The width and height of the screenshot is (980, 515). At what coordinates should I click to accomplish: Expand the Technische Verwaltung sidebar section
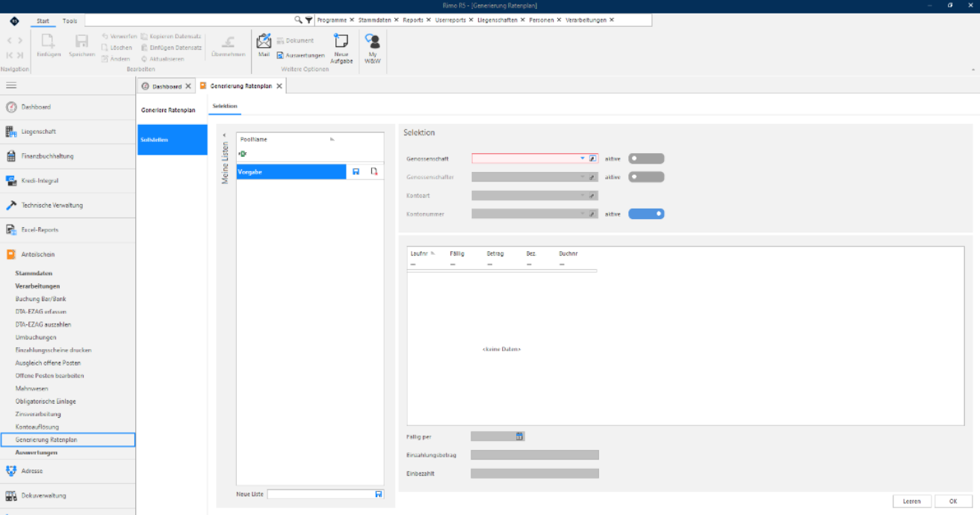coord(68,205)
